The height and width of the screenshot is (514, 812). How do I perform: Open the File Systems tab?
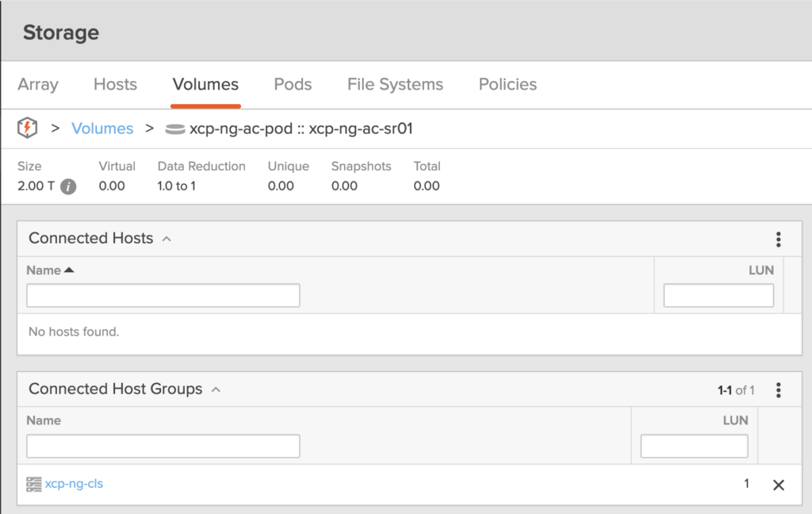395,84
